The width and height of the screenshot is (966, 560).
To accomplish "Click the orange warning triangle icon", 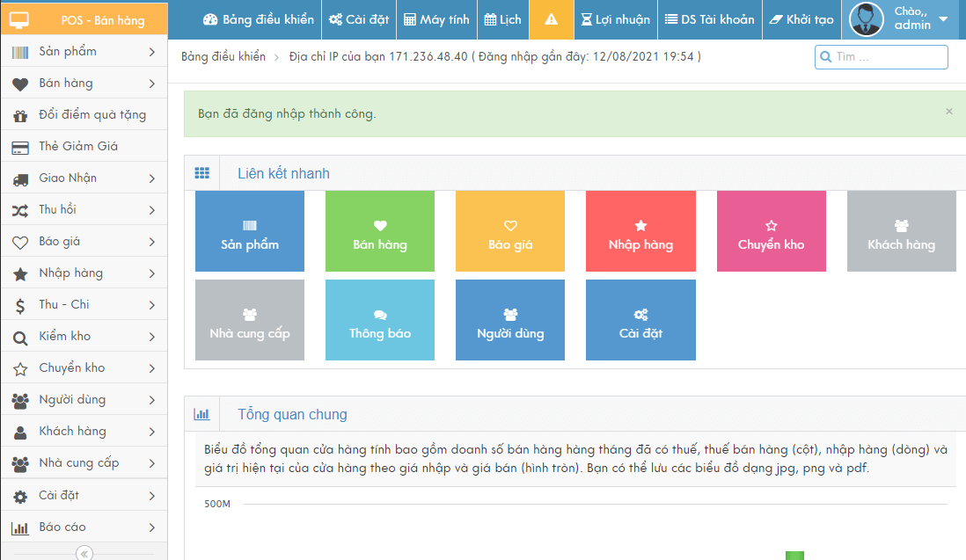I will [x=551, y=19].
